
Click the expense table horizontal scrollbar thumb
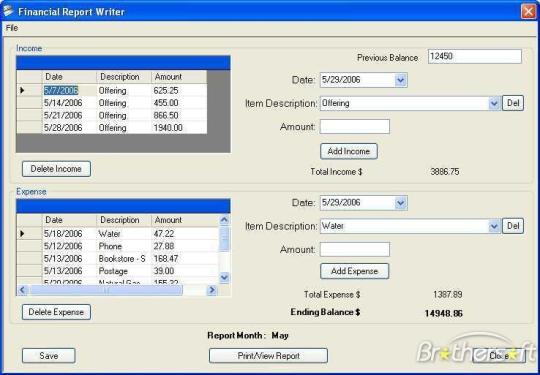pyautogui.click(x=106, y=290)
